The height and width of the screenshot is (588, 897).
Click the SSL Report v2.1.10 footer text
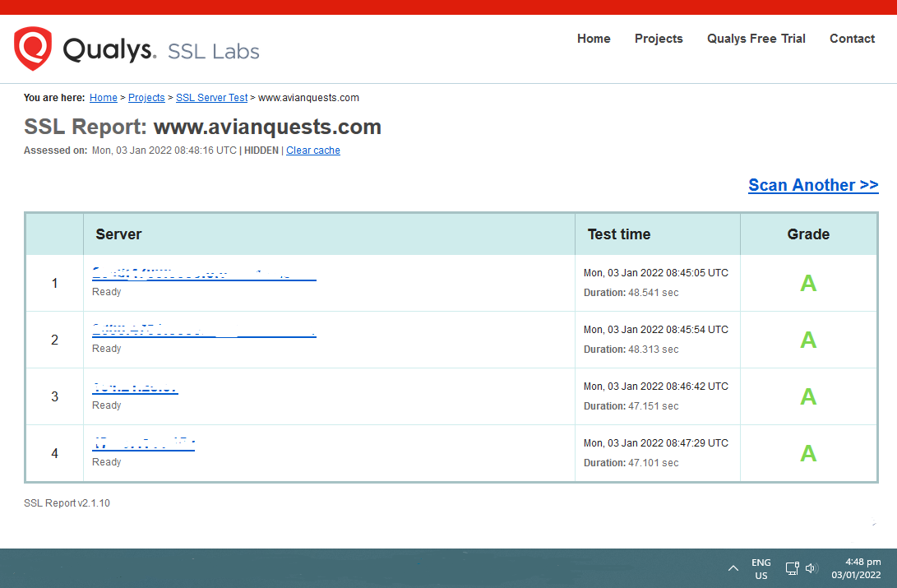click(67, 502)
